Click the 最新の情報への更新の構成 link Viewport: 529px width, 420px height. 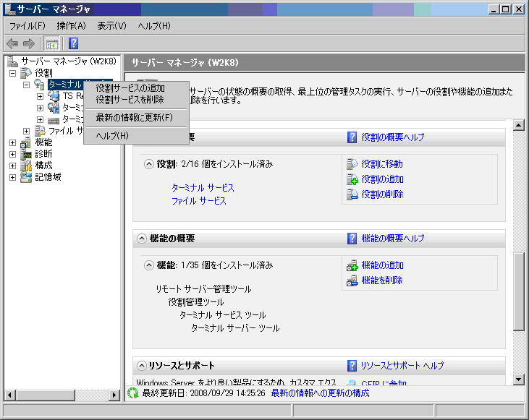point(320,393)
